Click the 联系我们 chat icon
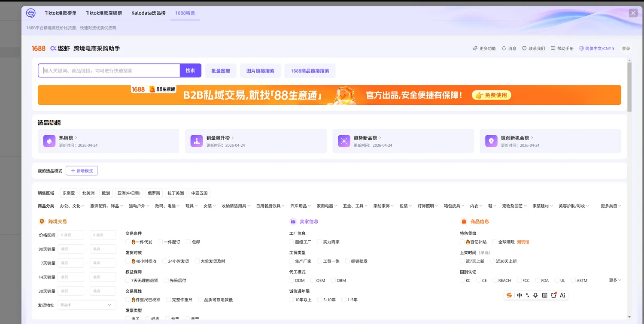644x324 pixels. [x=524, y=48]
